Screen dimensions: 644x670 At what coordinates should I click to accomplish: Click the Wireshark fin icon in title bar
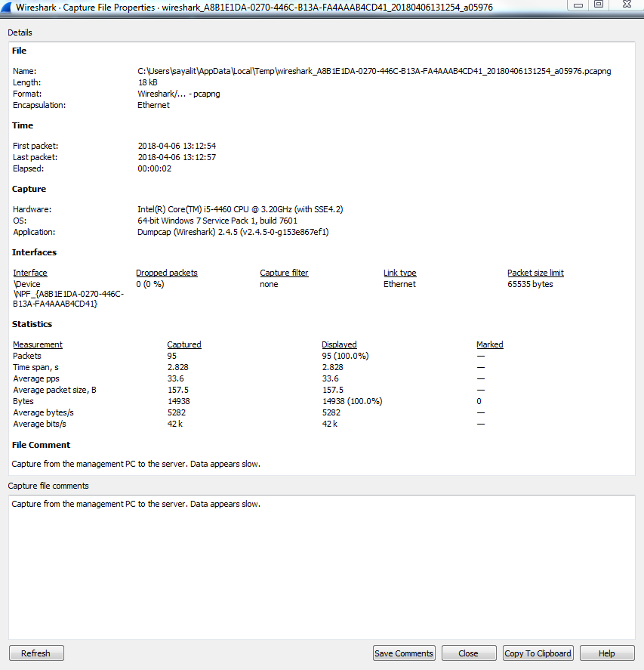pyautogui.click(x=6, y=8)
